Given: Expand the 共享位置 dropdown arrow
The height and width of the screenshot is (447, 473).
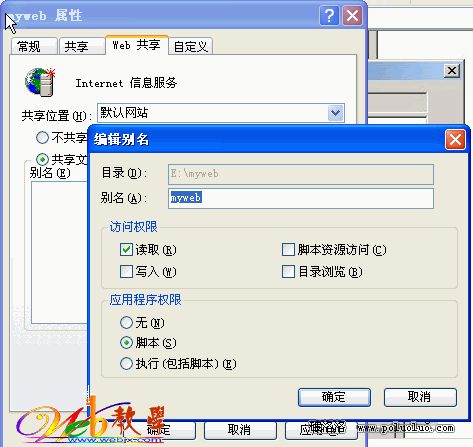Looking at the screenshot, I should 336,113.
